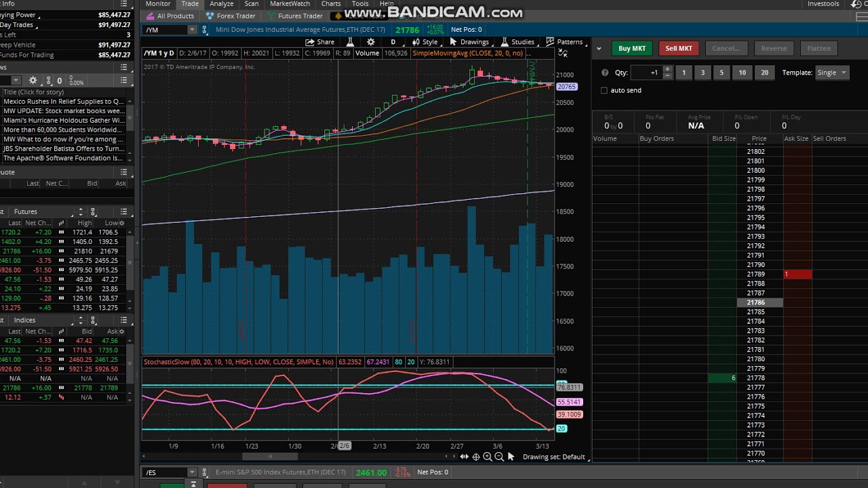Enable the auto send checkbox
Image resolution: width=868 pixels, height=488 pixels.
(604, 90)
